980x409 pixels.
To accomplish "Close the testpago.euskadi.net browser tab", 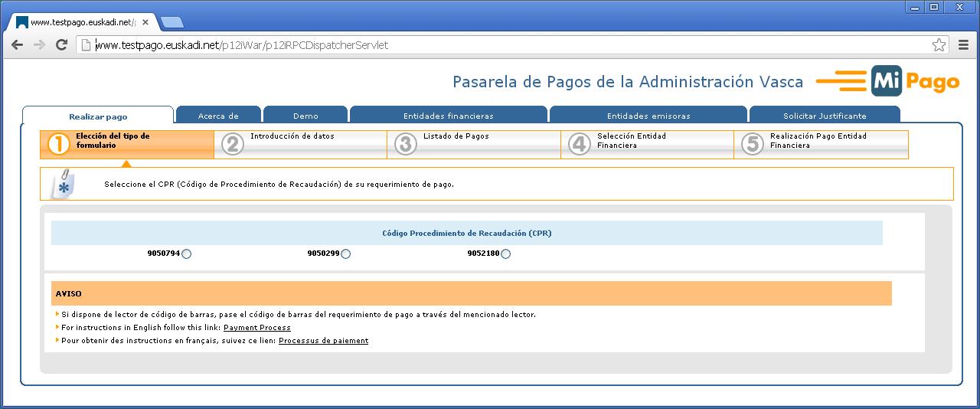I will point(145,22).
